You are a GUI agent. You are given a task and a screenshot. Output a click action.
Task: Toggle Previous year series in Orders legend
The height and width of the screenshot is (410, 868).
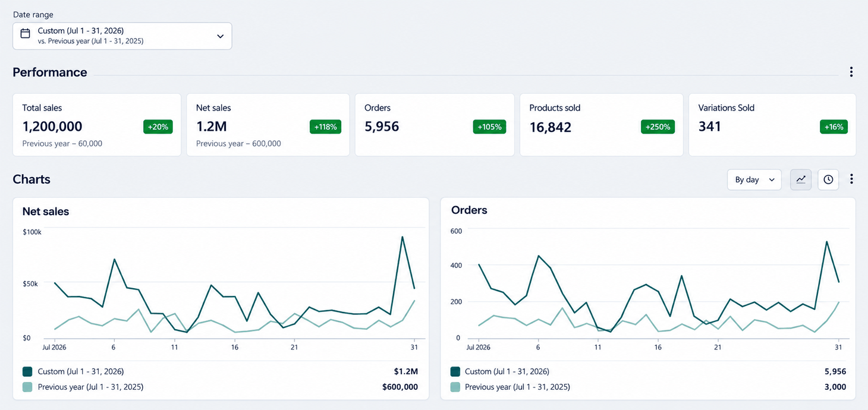tap(510, 387)
